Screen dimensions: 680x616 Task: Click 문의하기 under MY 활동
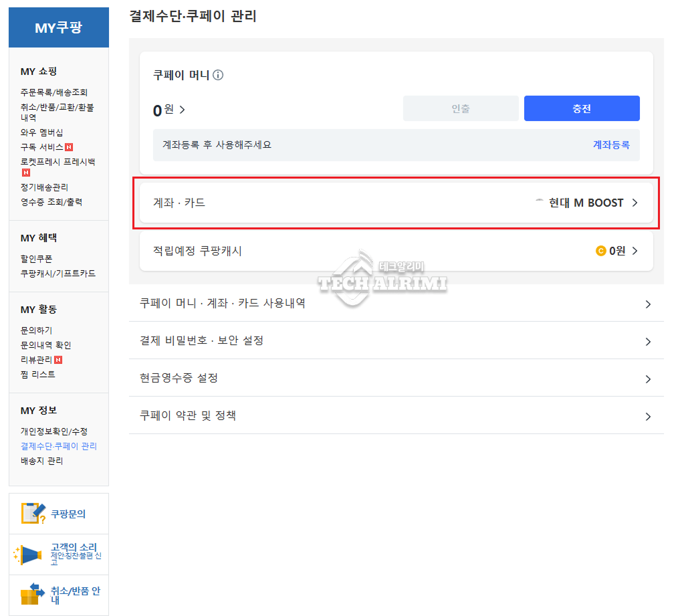point(36,330)
